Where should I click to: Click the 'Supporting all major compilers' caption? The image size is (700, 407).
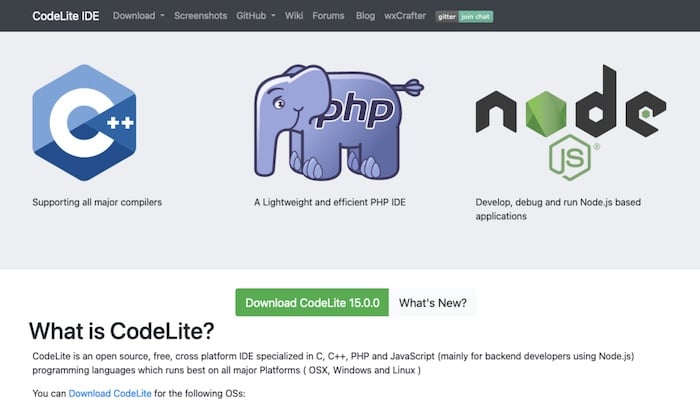click(x=97, y=202)
